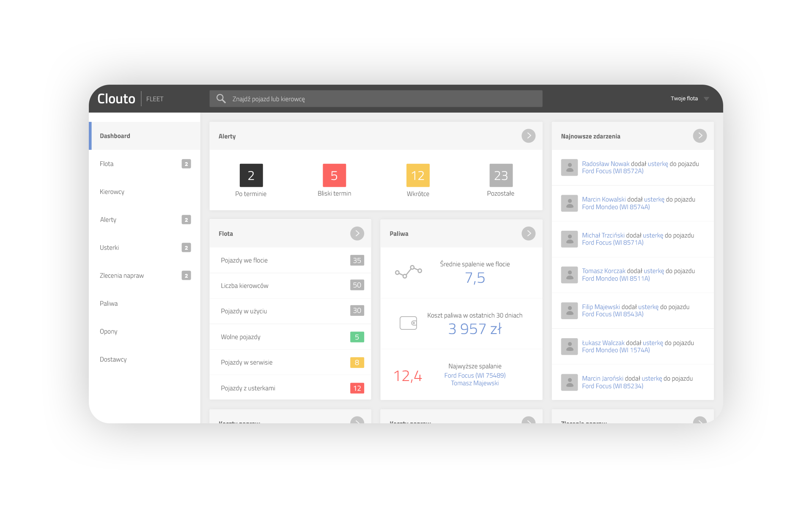This screenshot has height=508, width=812.
Task: Click Pojazdy z usterkami row
Action: click(x=290, y=388)
